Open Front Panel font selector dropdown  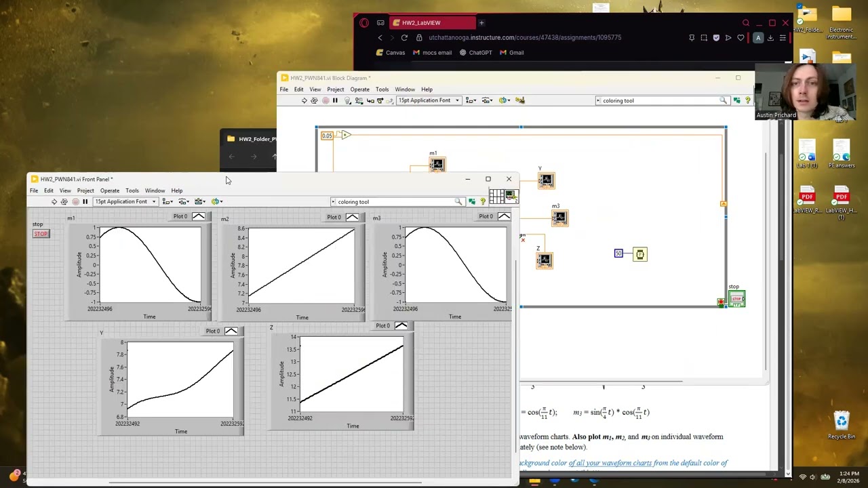coord(126,201)
